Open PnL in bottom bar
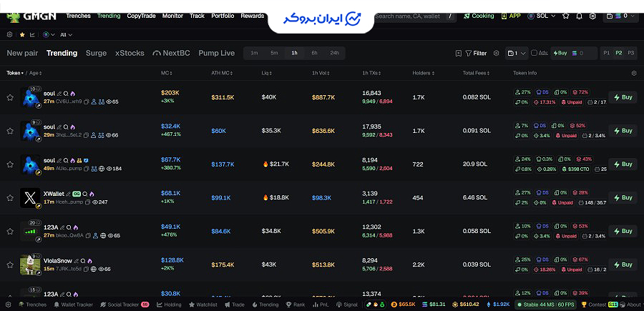644x311 pixels. pos(321,305)
